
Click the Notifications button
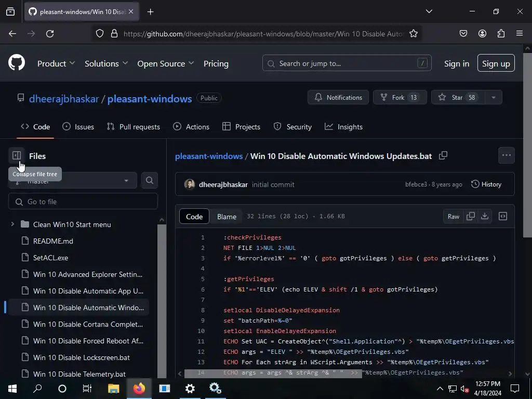pos(338,97)
